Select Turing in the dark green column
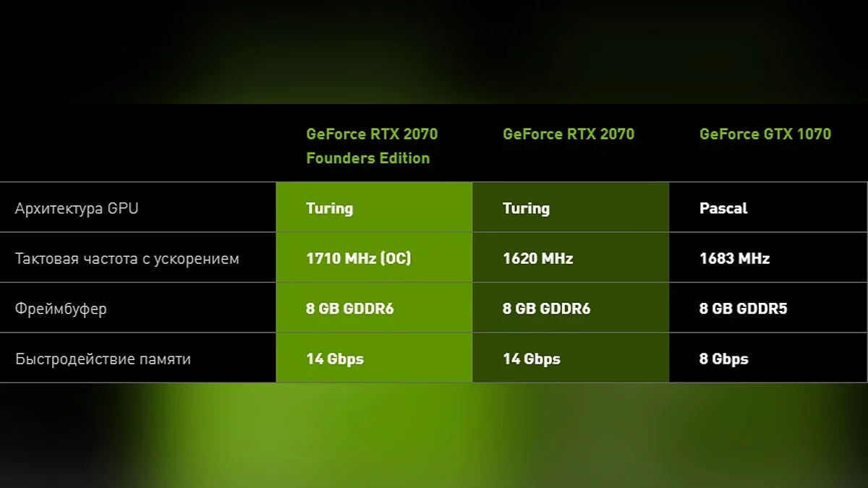This screenshot has height=488, width=868. pyautogui.click(x=526, y=208)
